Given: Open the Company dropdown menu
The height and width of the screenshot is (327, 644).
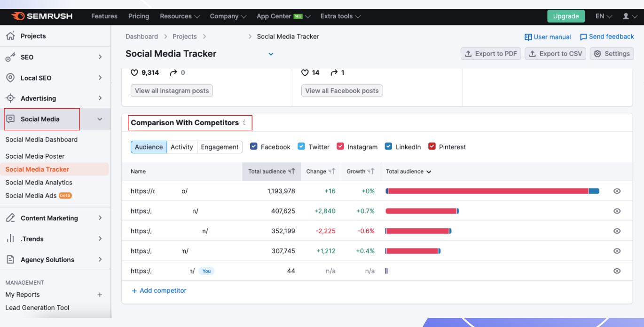Looking at the screenshot, I should click(228, 16).
